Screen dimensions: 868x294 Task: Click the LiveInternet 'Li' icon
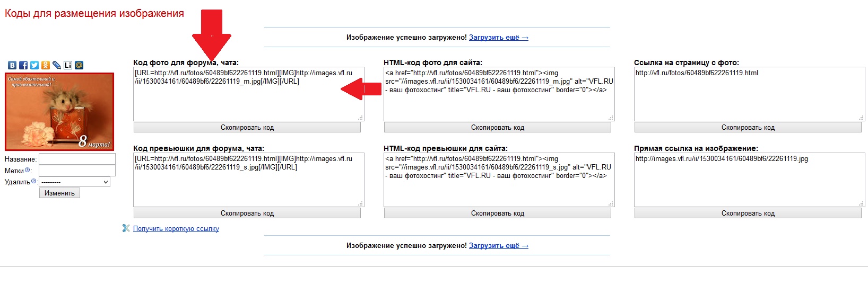tap(68, 65)
